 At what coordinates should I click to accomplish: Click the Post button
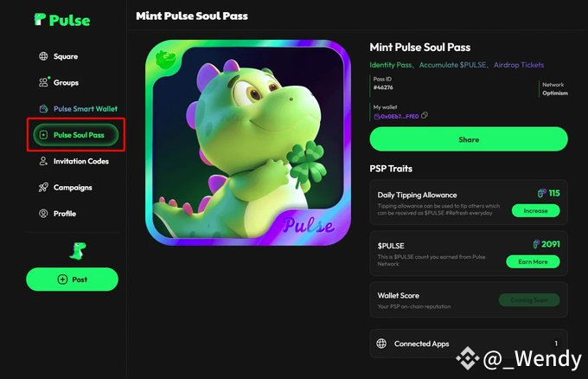(x=72, y=279)
